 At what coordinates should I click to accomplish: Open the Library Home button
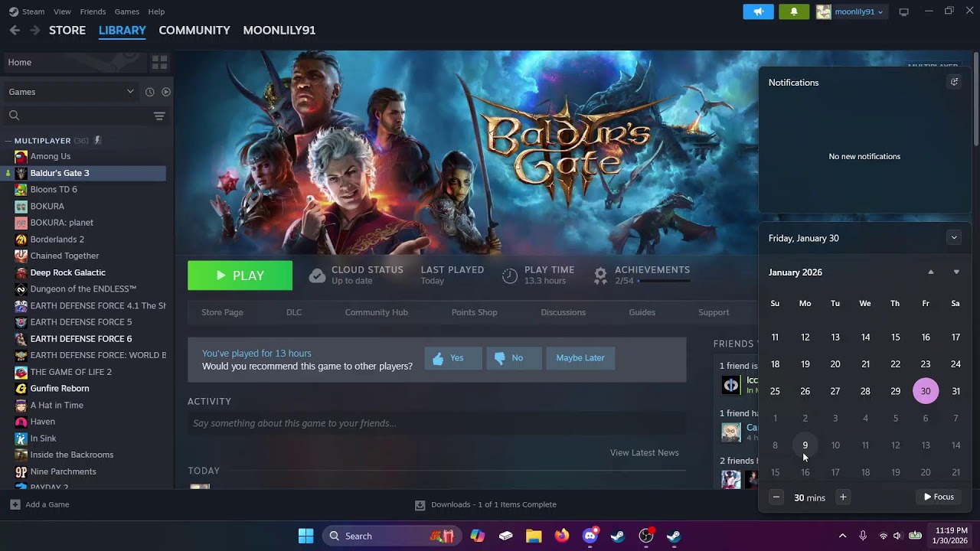tap(75, 62)
